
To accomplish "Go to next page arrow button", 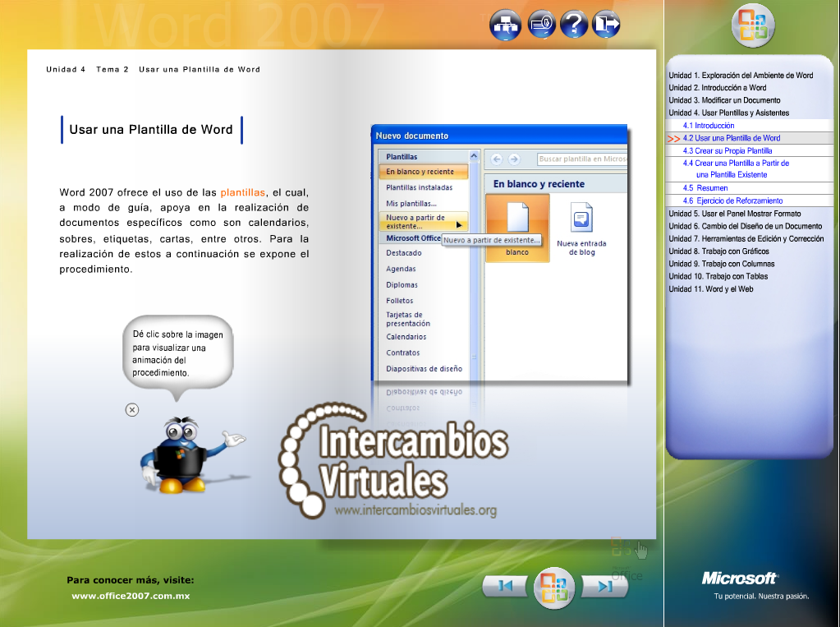I will (x=604, y=586).
